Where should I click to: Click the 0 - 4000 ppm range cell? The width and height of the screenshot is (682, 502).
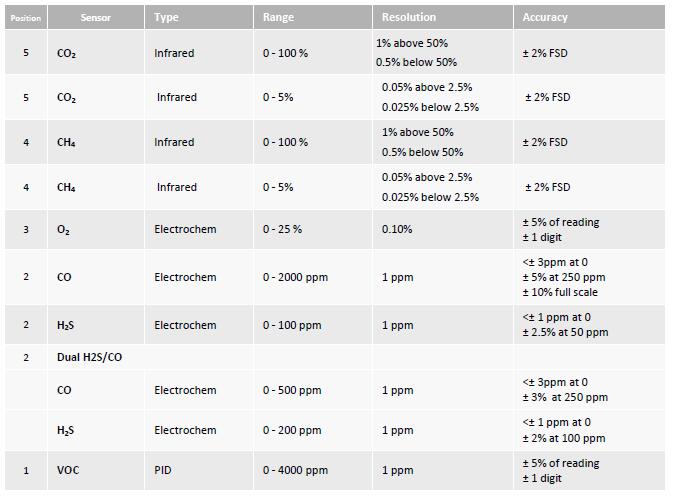click(295, 470)
